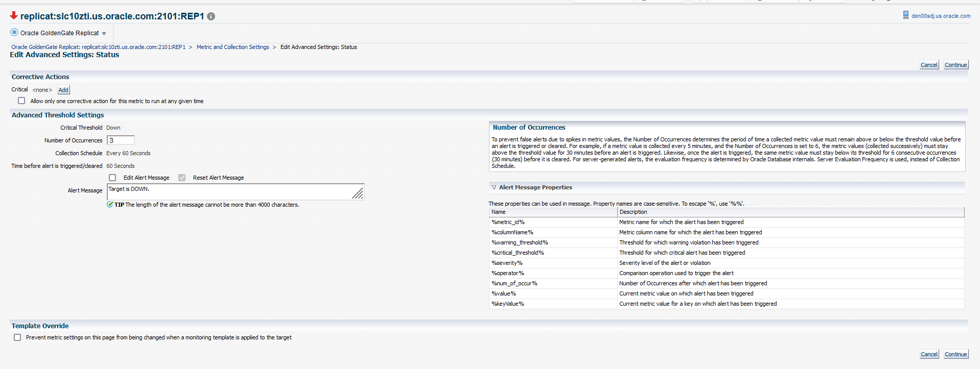Enable single corrective action checkbox

[21, 101]
